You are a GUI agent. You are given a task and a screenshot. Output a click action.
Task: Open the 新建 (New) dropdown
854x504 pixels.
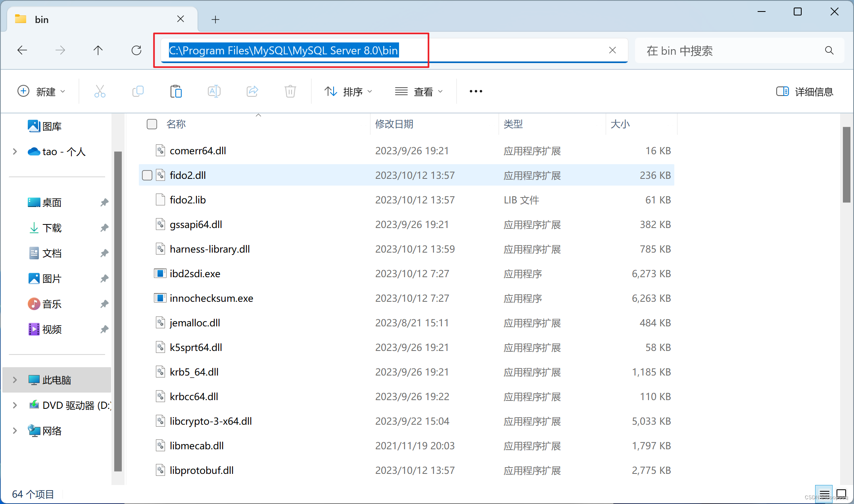pyautogui.click(x=41, y=92)
